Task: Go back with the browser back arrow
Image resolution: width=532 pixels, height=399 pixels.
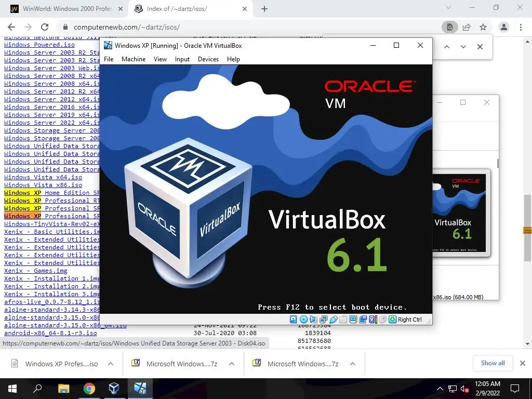Action: pos(11,27)
